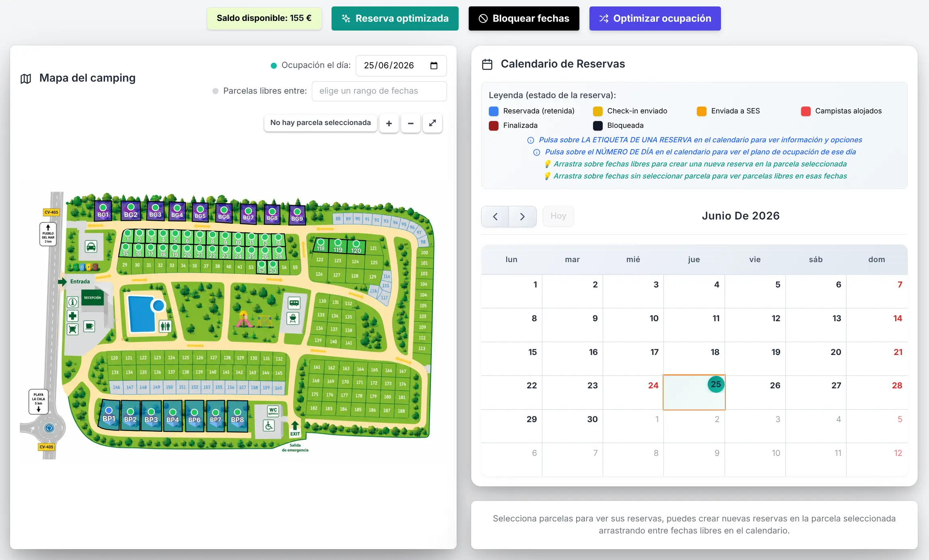The width and height of the screenshot is (929, 560).
Task: Select parcel 120 on the map
Action: [356, 246]
